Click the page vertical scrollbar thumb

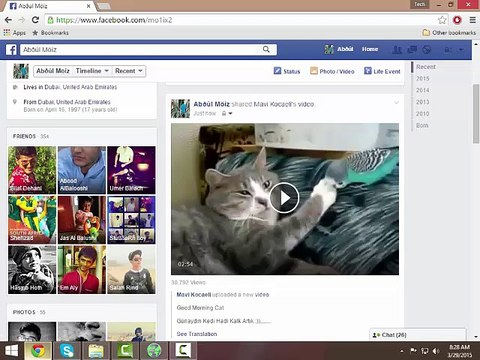[476, 113]
